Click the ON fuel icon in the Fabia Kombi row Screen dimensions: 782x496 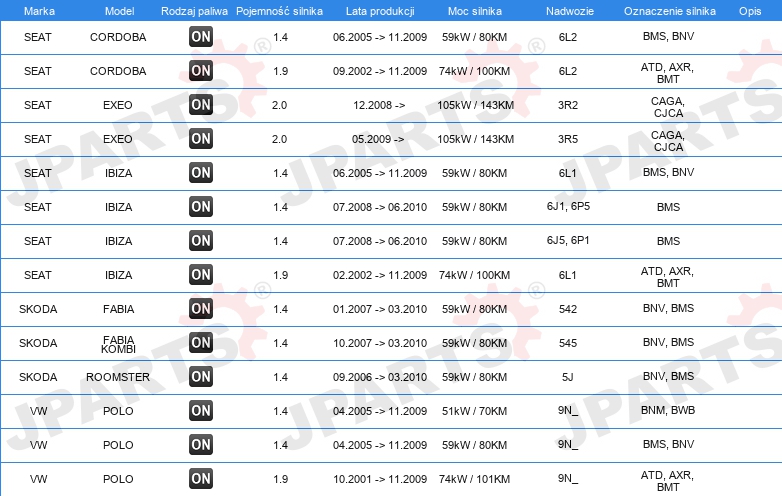(x=201, y=342)
